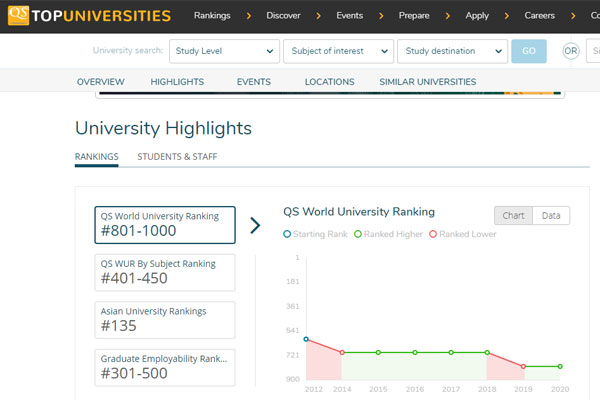Image resolution: width=600 pixels, height=400 pixels.
Task: Switch to Chart view
Action: pyautogui.click(x=513, y=216)
